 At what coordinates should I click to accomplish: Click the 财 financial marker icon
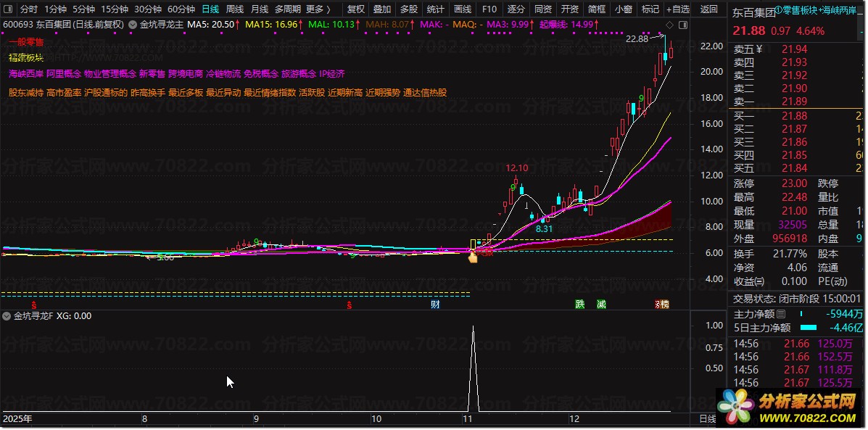pyautogui.click(x=436, y=305)
